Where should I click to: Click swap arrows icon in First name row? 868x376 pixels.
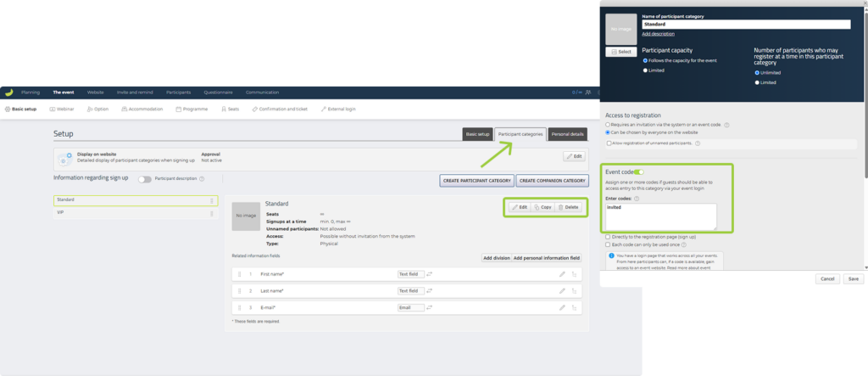[429, 274]
